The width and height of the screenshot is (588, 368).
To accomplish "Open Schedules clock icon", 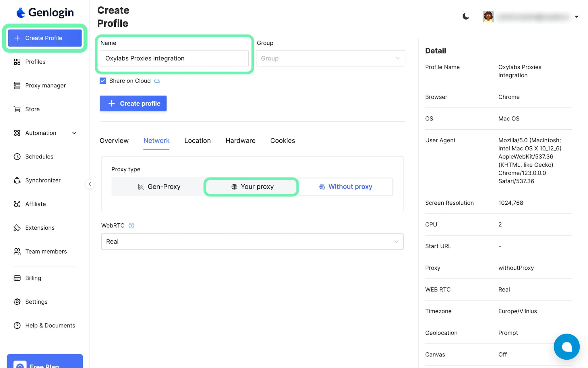I will (x=17, y=157).
